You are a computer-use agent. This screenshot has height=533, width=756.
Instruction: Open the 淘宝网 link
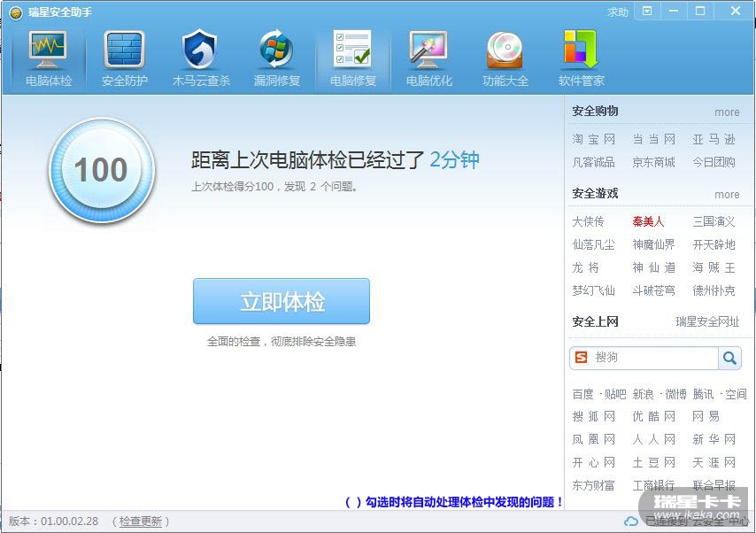593,139
